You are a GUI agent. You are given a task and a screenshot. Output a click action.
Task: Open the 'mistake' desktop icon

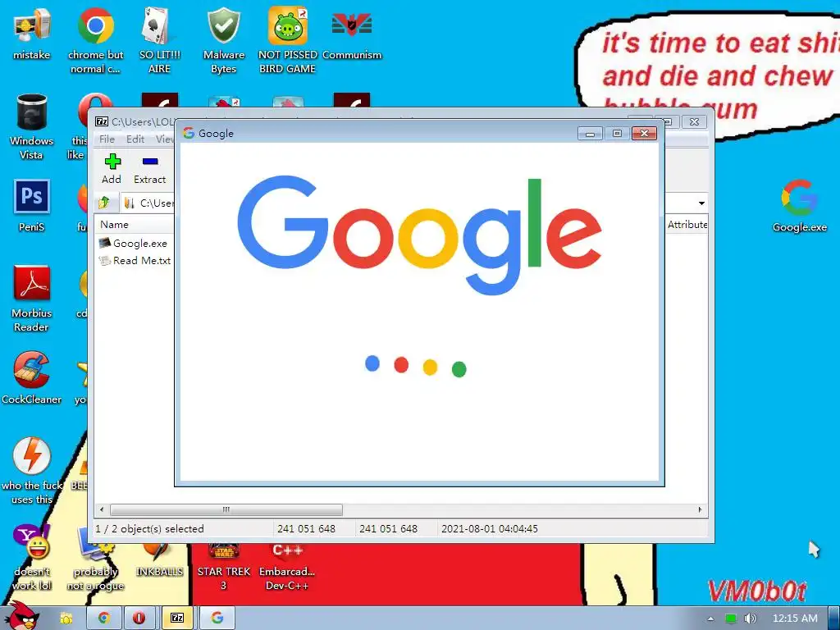[32, 33]
